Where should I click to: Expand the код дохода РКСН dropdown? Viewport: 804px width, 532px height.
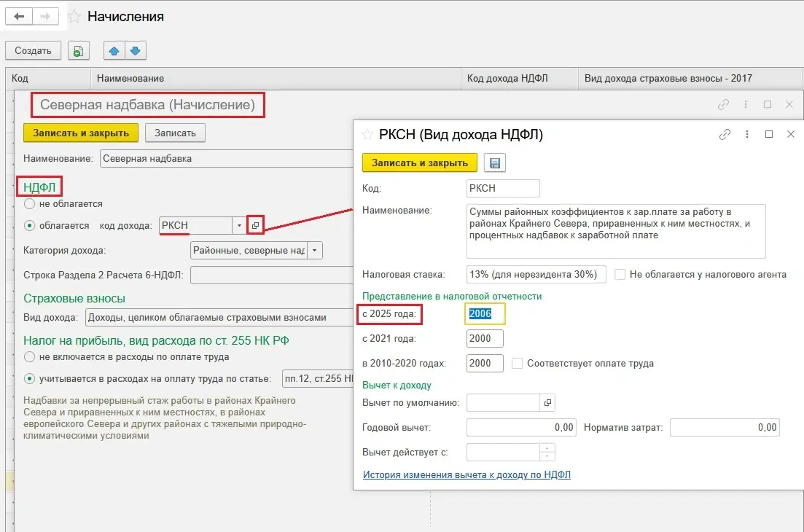239,226
